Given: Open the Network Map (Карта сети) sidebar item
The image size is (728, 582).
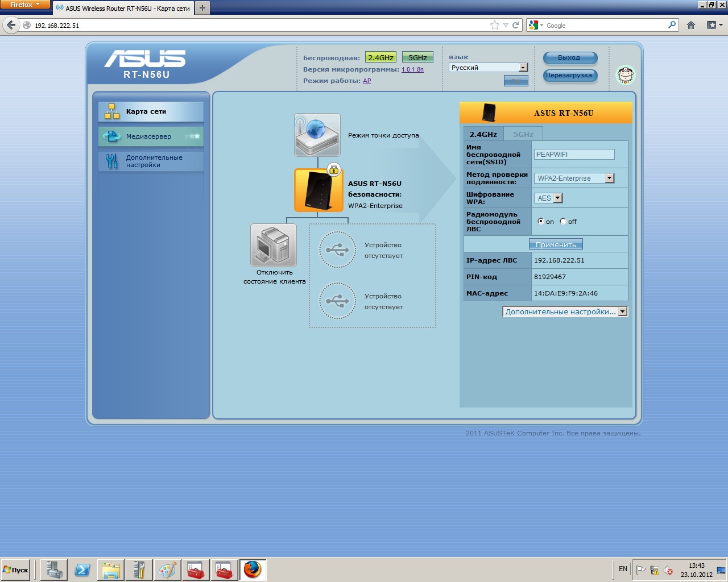Looking at the screenshot, I should point(151,111).
